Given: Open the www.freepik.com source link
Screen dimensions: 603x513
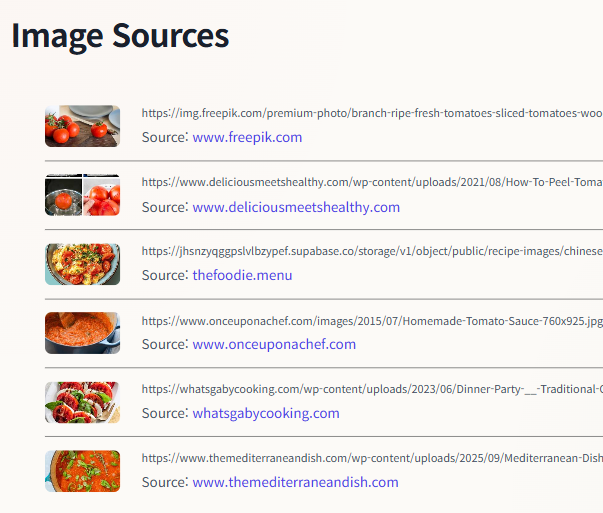Looking at the screenshot, I should [x=247, y=137].
